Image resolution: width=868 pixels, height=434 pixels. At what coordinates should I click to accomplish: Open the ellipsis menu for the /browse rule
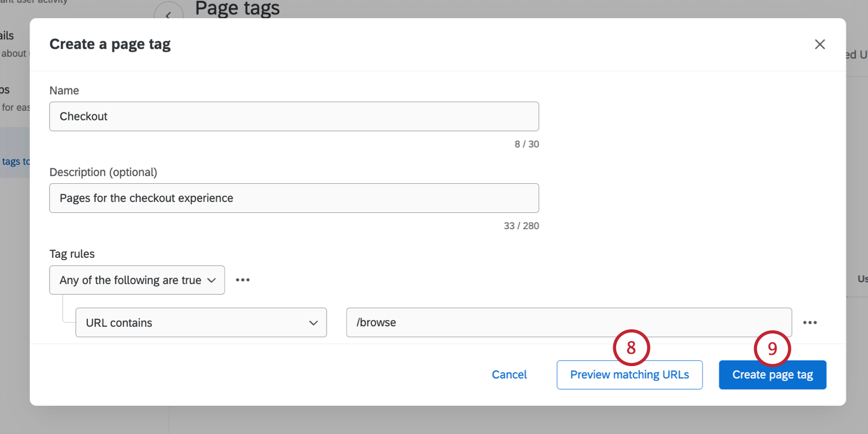point(810,323)
